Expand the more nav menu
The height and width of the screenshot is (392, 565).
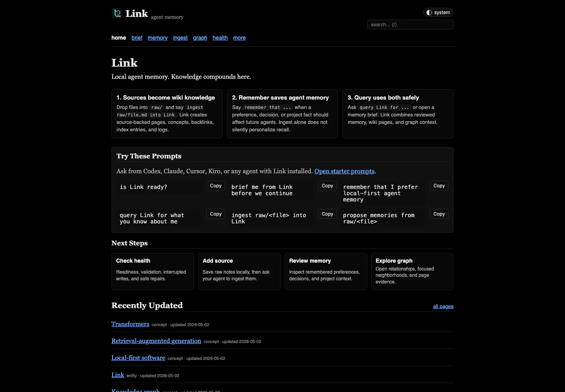[x=239, y=38]
